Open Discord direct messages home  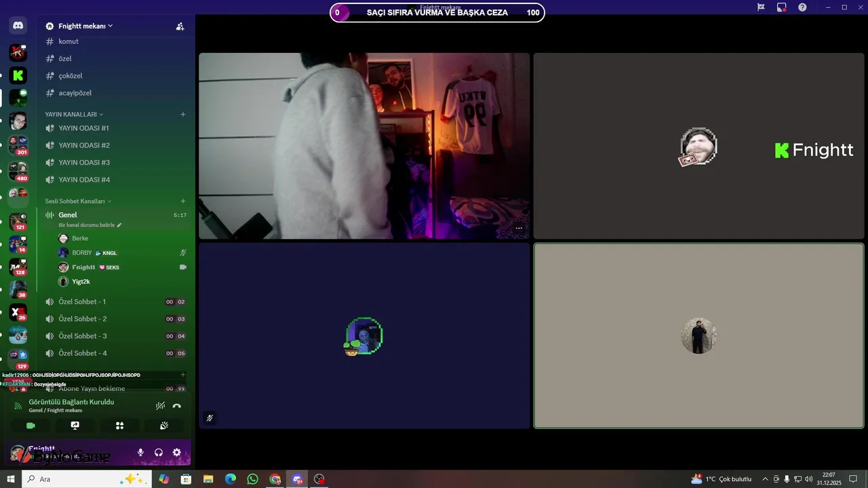tap(18, 26)
